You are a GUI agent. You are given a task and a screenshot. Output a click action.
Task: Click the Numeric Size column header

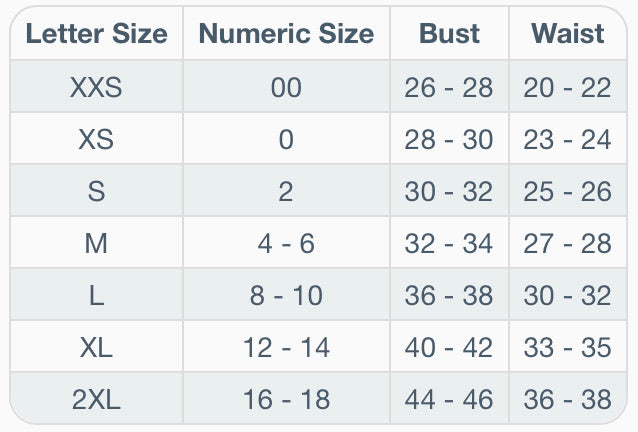[x=286, y=33]
